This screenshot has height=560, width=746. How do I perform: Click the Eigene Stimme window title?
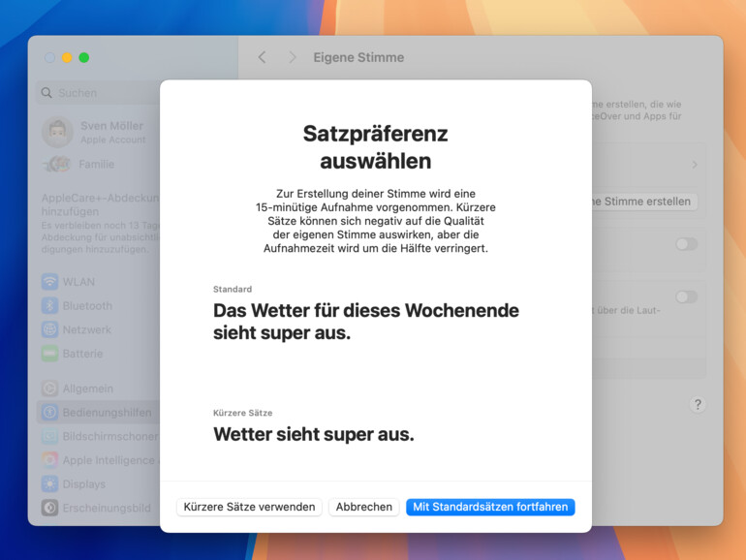click(x=358, y=57)
